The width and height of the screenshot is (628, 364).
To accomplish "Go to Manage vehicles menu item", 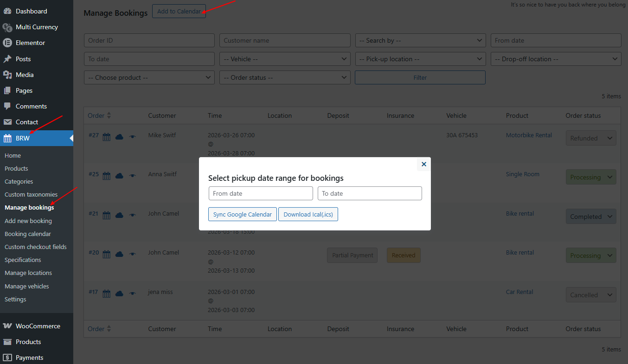I will 26,286.
